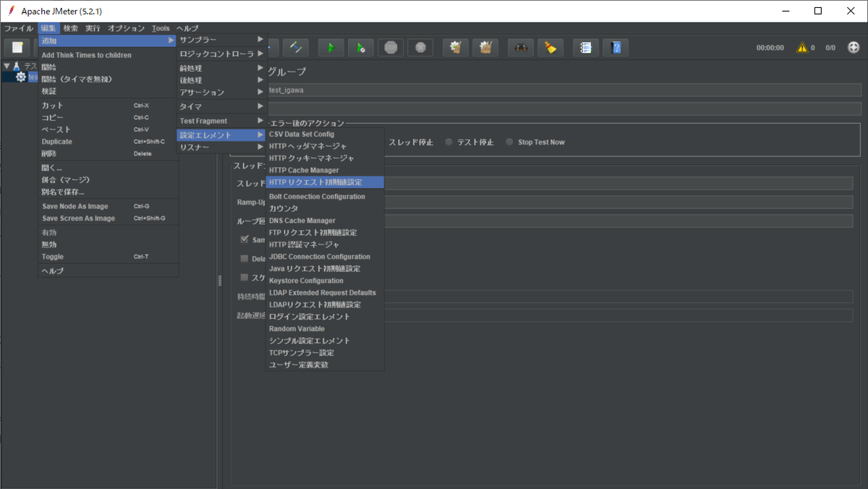
Task: Click the Stop test toolbar icon
Action: [x=391, y=48]
